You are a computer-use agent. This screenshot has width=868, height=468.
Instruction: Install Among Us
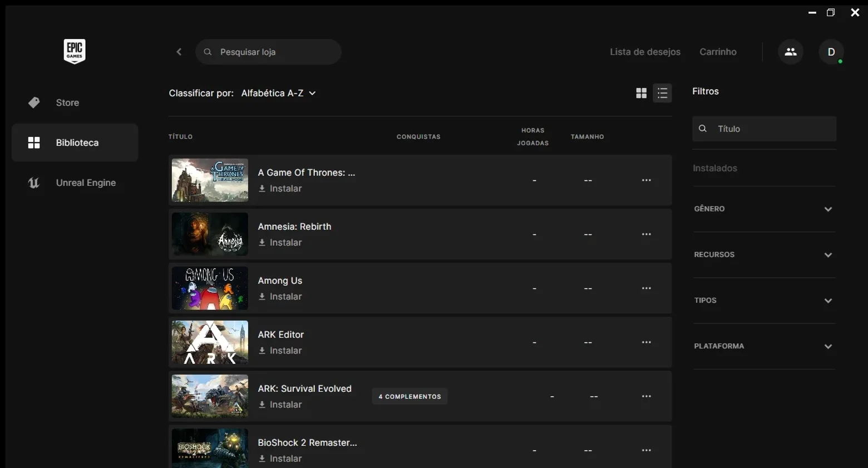coord(280,297)
